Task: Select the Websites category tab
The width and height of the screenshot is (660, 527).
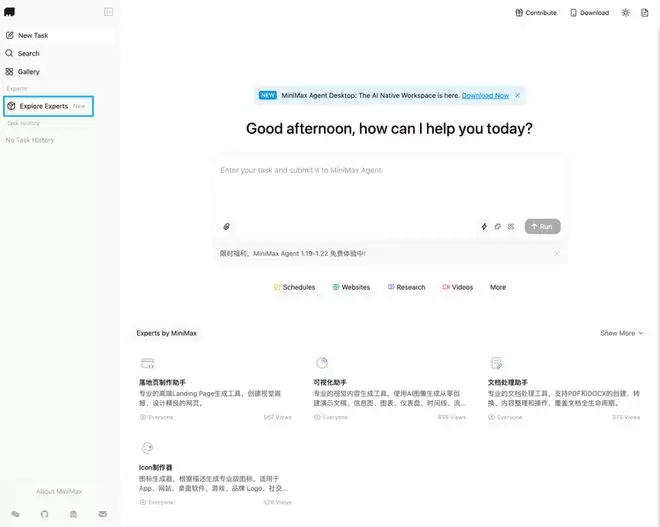Action: click(x=351, y=287)
